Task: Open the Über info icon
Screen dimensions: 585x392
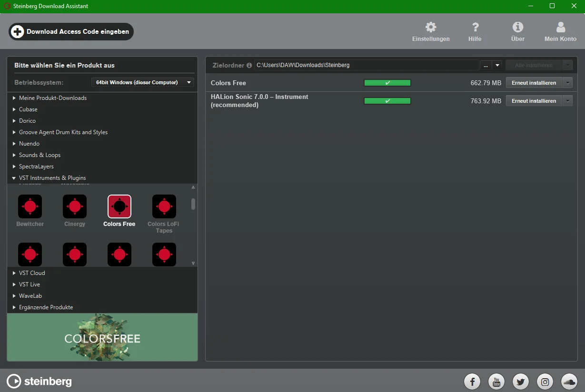Action: point(517,27)
